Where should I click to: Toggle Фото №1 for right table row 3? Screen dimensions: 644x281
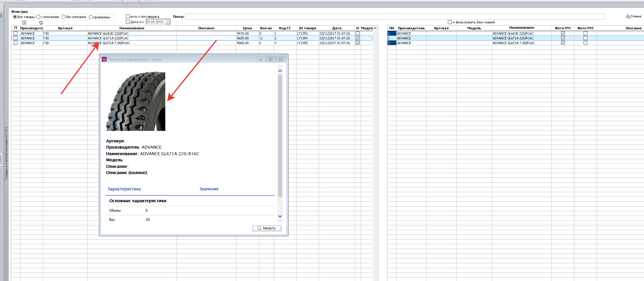(x=563, y=43)
